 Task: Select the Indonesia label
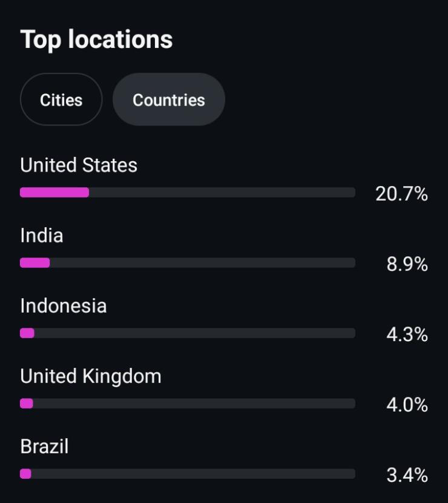64,305
